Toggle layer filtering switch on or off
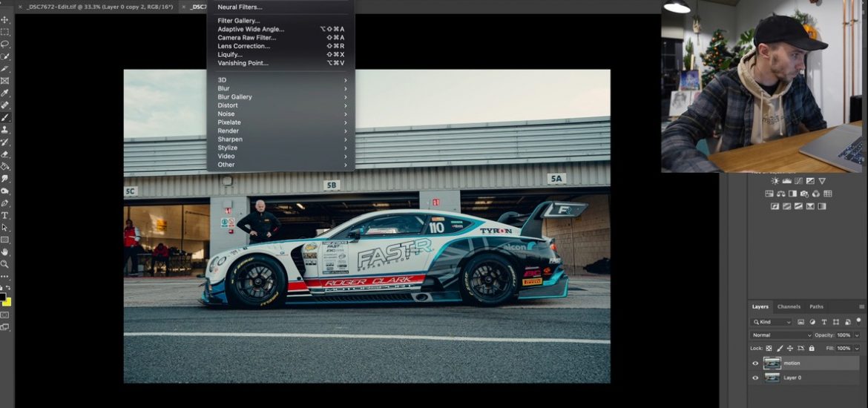The height and width of the screenshot is (408, 868). (858, 320)
